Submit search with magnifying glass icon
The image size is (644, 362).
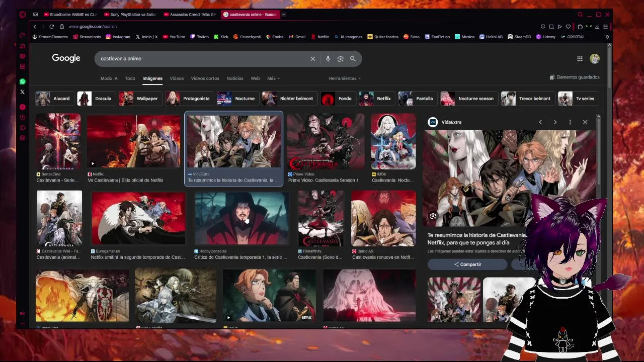coord(353,59)
